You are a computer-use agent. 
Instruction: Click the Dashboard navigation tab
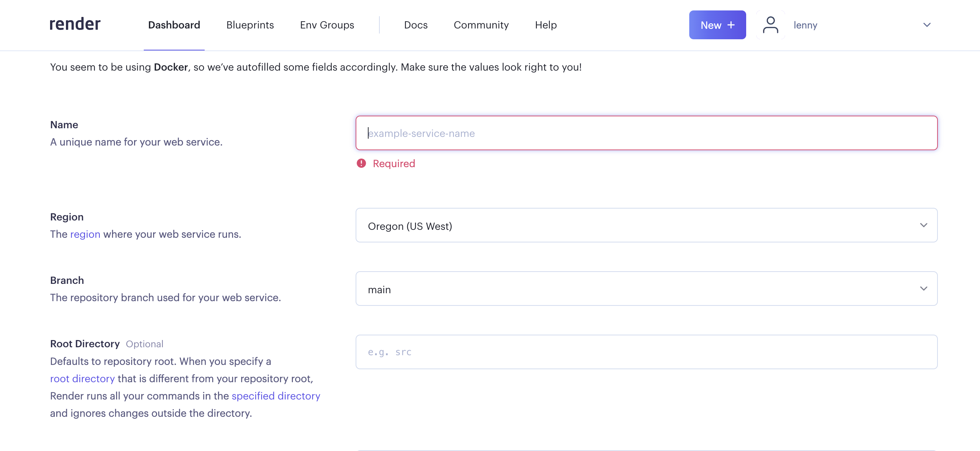tap(174, 25)
